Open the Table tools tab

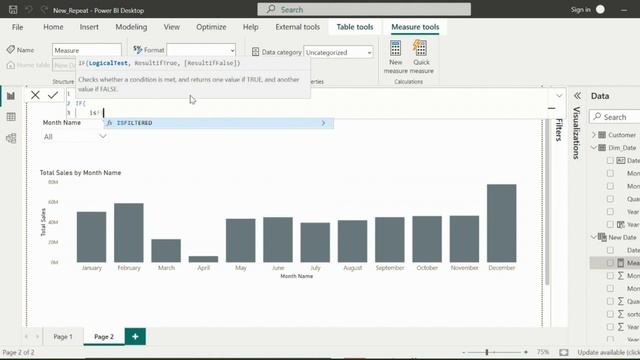355,27
